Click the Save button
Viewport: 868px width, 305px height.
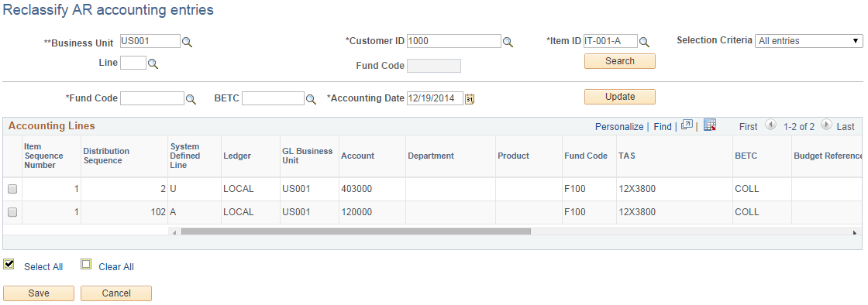(x=39, y=293)
